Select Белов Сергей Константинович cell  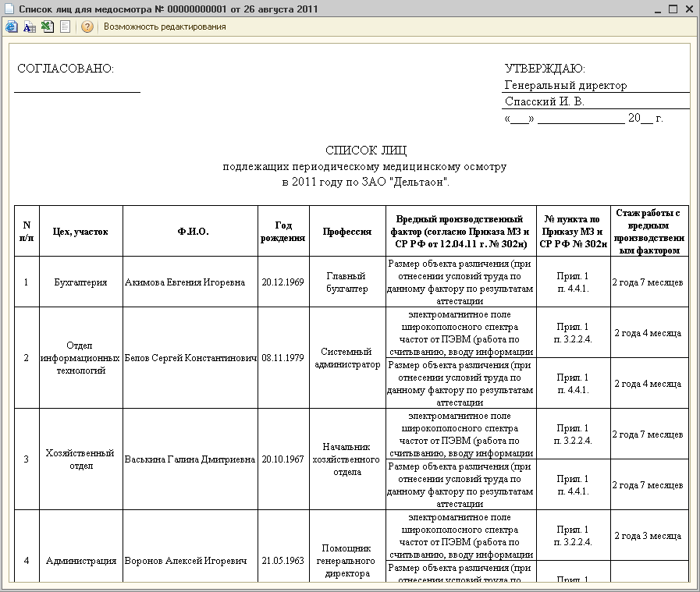190,358
